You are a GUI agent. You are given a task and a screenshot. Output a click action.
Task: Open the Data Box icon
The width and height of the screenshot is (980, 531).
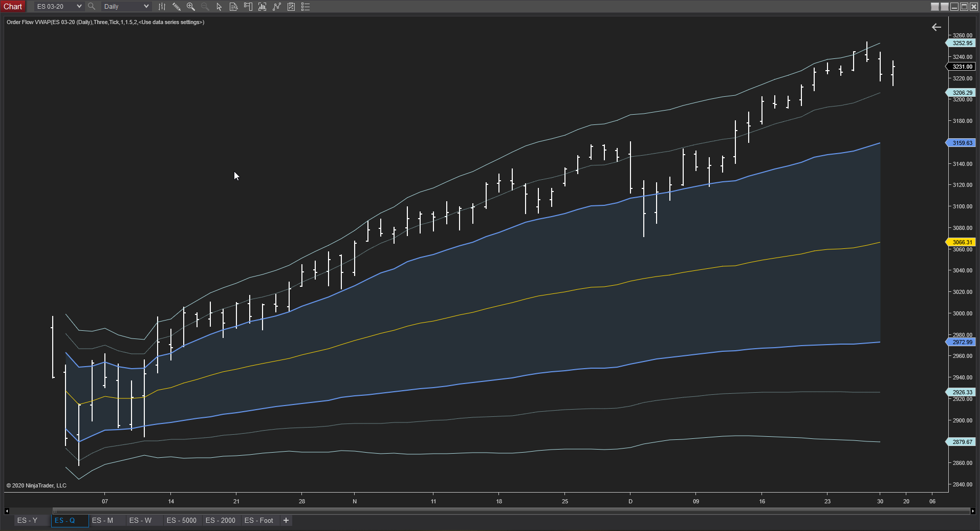(234, 6)
